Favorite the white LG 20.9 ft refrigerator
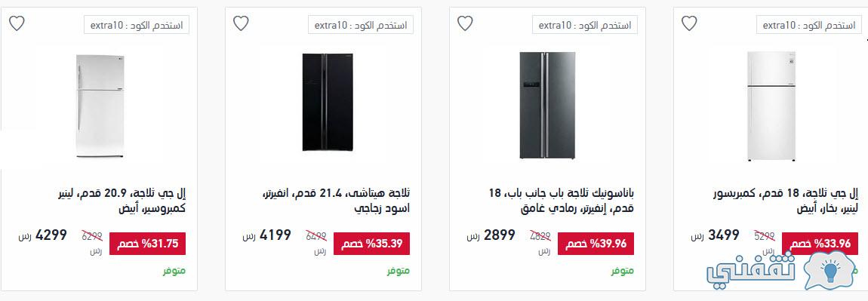 [17, 23]
